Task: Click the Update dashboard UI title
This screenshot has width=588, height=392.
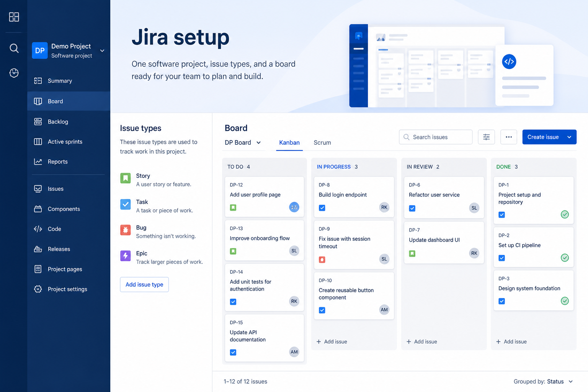Action: [x=434, y=240]
